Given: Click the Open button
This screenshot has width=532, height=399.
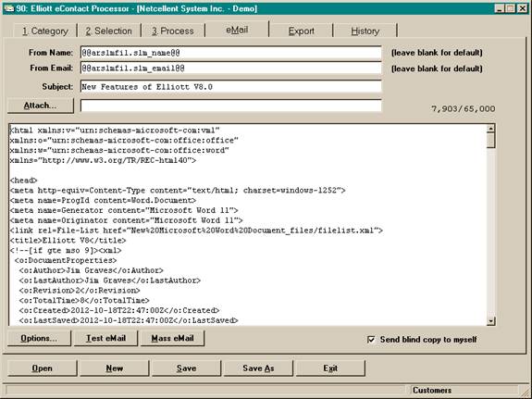Looking at the screenshot, I should coord(42,368).
